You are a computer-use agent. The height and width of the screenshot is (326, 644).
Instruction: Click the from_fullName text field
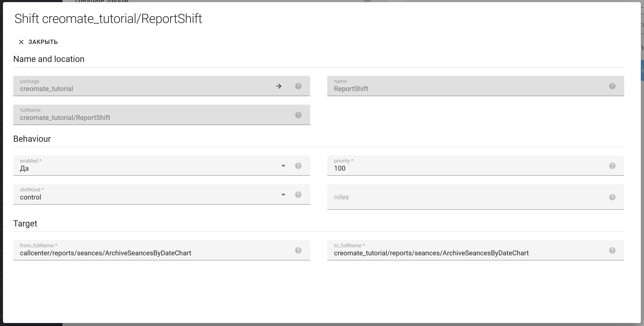point(150,253)
